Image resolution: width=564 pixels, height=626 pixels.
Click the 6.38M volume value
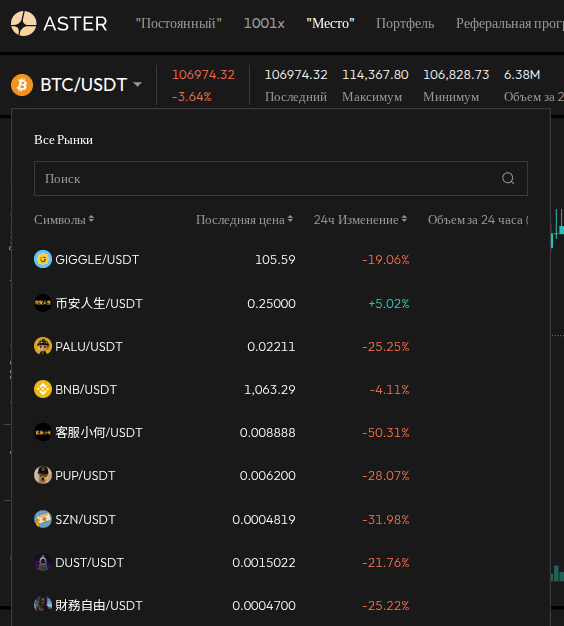(x=522, y=75)
